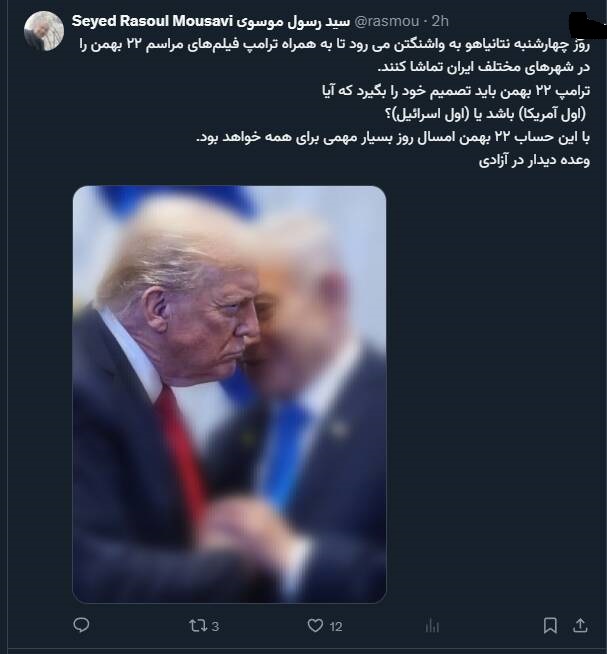Open the attached blurred photo
The width and height of the screenshot is (607, 654).
[229, 394]
